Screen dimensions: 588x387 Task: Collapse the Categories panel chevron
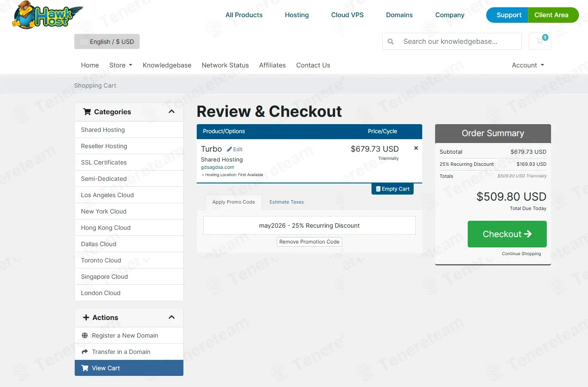pyautogui.click(x=172, y=112)
